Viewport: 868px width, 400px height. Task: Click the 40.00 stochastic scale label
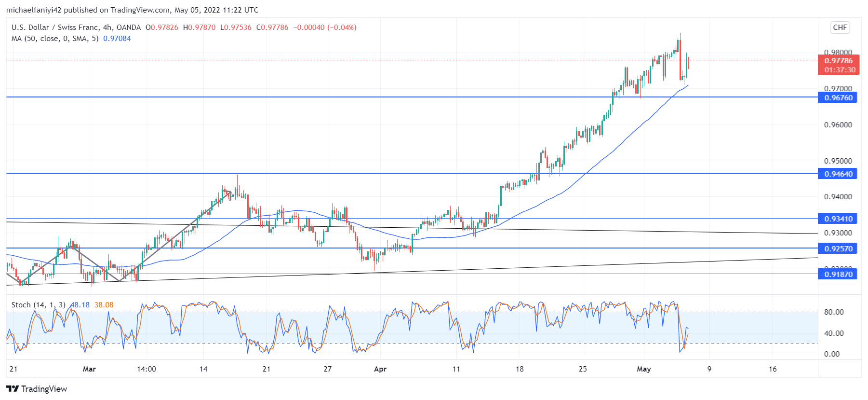(834, 333)
